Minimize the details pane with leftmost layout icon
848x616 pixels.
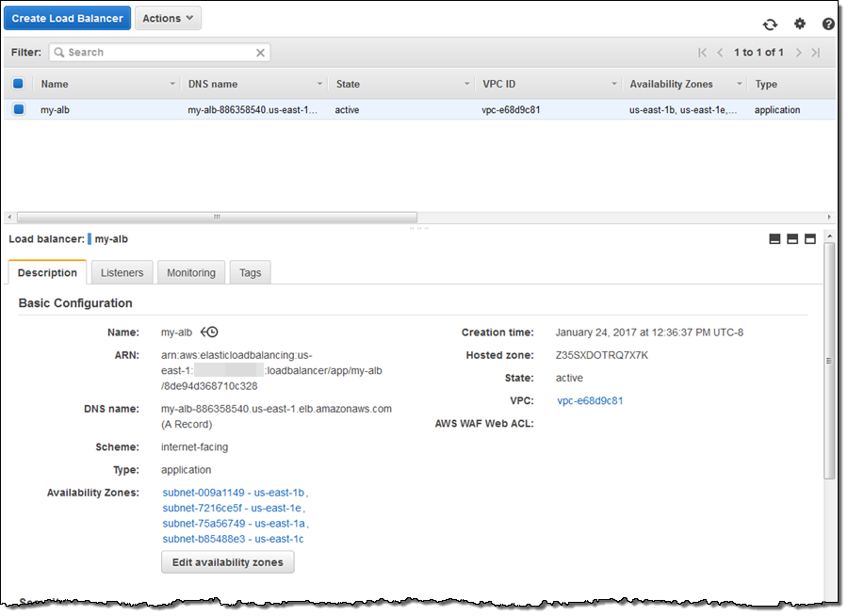(x=775, y=239)
